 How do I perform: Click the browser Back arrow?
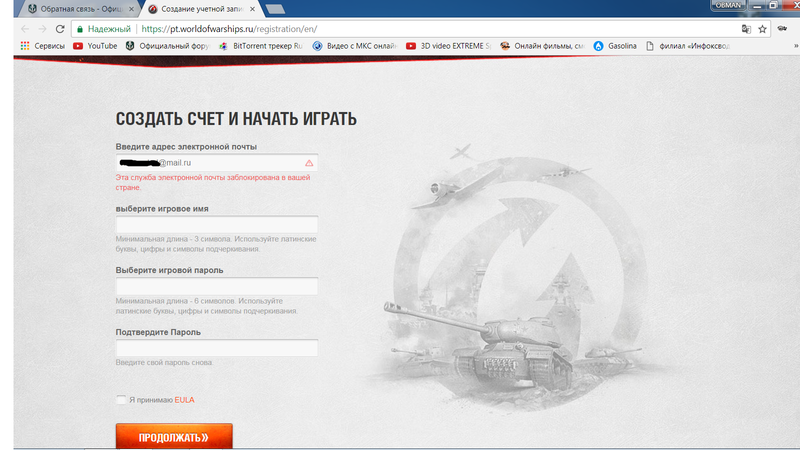(x=25, y=29)
